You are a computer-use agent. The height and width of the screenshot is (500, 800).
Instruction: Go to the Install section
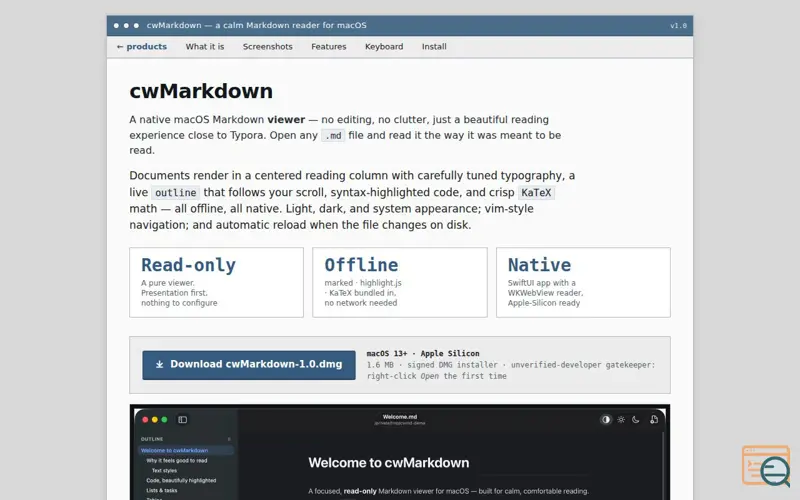434,46
